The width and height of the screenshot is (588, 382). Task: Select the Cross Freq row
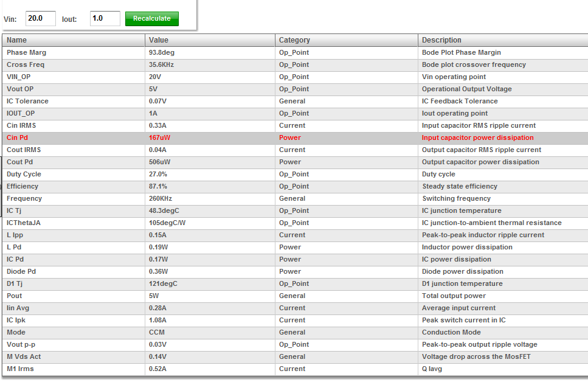click(295, 64)
